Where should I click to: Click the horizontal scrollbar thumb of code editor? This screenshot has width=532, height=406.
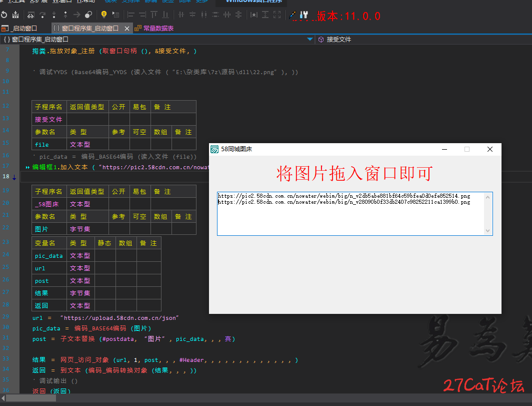click(31, 398)
